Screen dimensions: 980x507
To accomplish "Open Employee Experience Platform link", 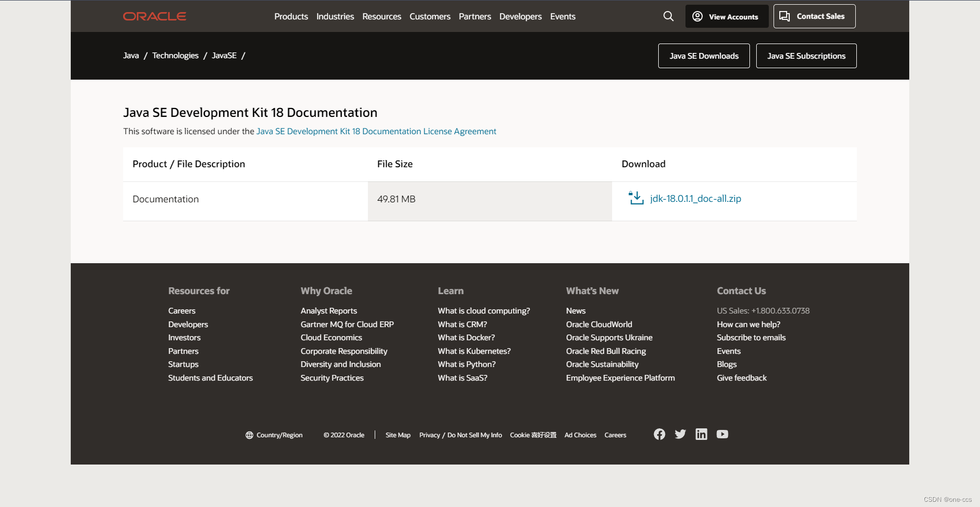I will click(620, 378).
